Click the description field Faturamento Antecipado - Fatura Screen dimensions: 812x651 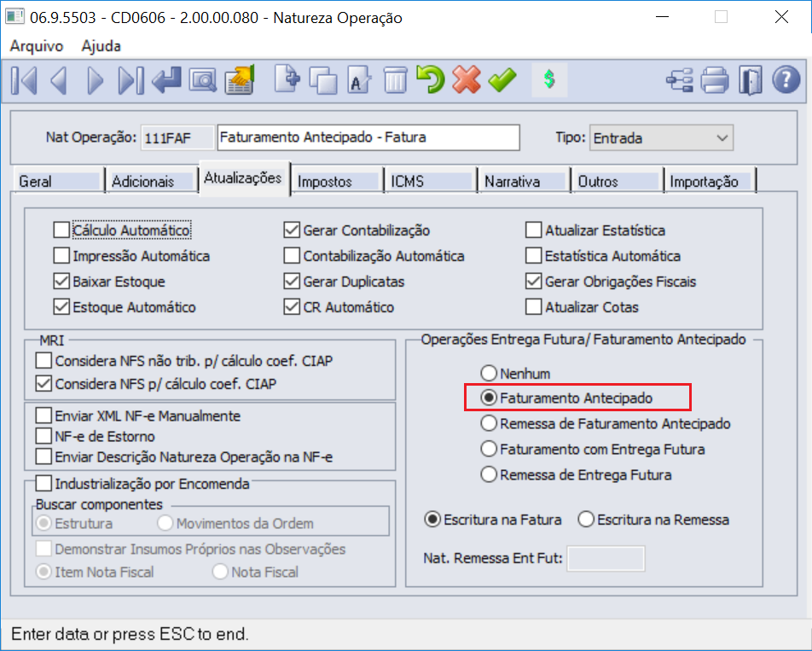(x=368, y=137)
